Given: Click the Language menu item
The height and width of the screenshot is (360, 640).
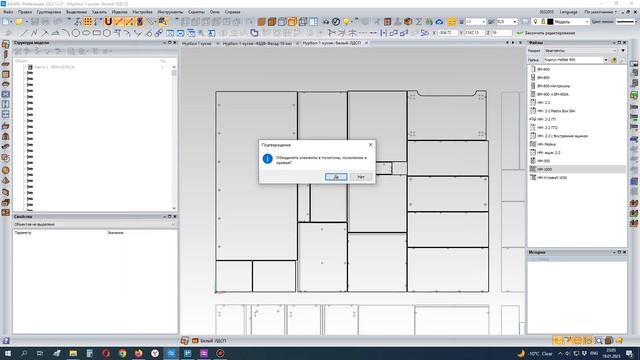Looking at the screenshot, I should (568, 12).
